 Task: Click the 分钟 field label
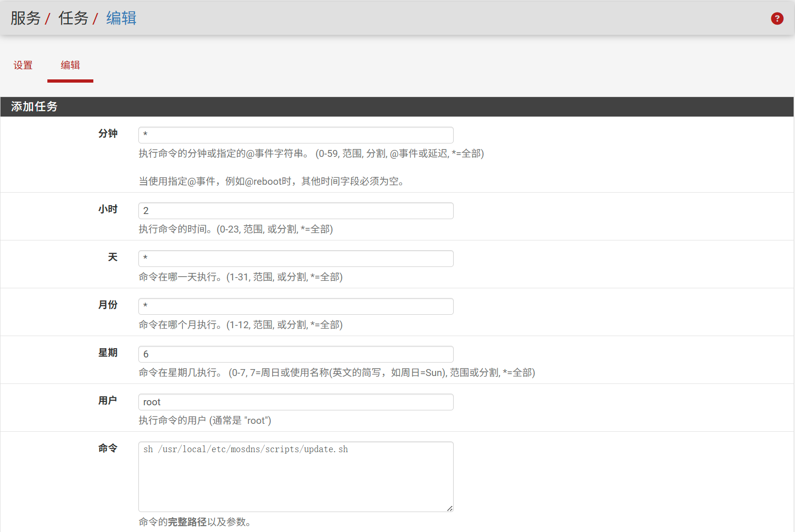click(x=108, y=134)
